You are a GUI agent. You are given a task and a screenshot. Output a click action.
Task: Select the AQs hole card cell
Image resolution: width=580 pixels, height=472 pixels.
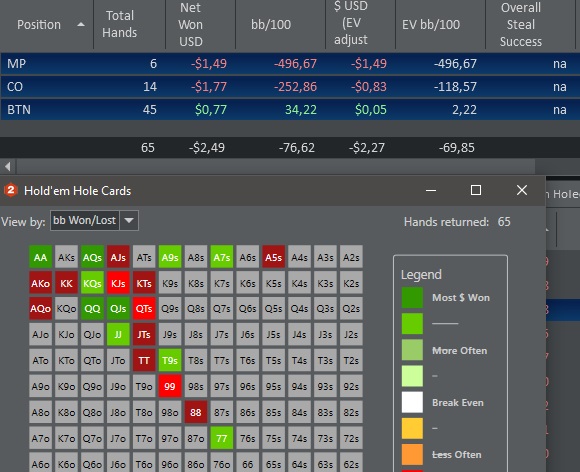(92, 257)
